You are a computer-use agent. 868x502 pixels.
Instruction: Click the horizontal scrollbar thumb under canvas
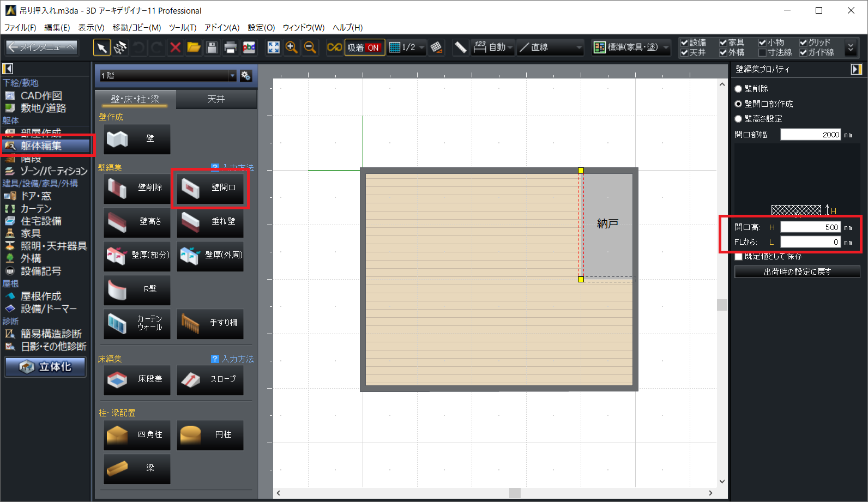515,493
